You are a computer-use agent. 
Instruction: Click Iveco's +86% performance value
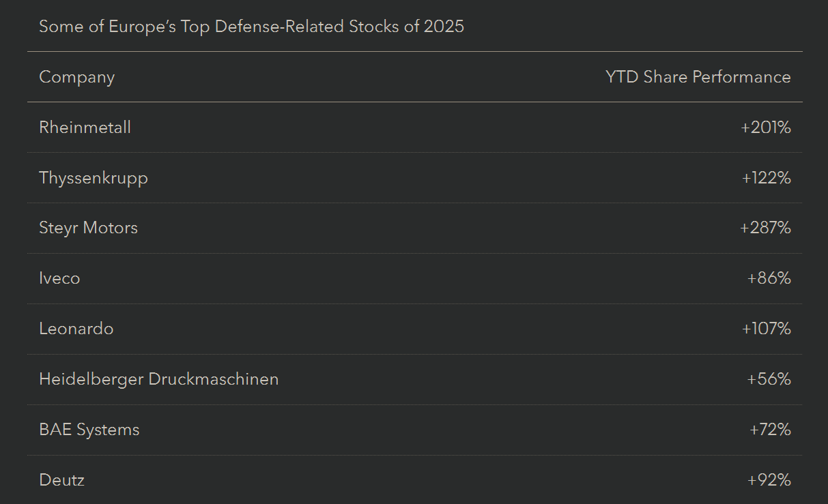coord(769,278)
